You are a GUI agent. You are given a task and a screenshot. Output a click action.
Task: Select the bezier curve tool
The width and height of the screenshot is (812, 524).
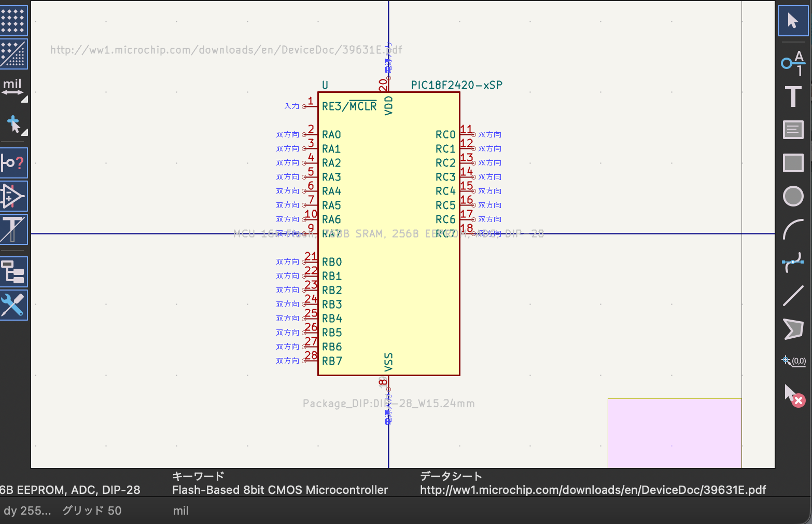[x=793, y=263]
